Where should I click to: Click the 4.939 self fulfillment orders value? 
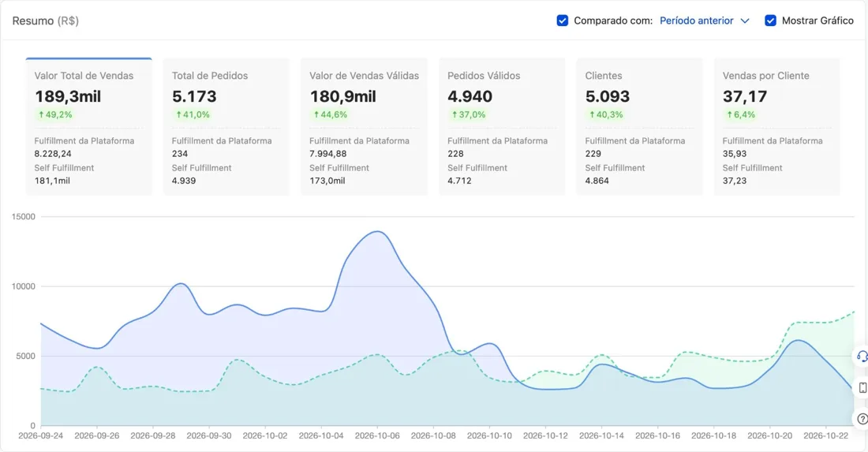[184, 181]
